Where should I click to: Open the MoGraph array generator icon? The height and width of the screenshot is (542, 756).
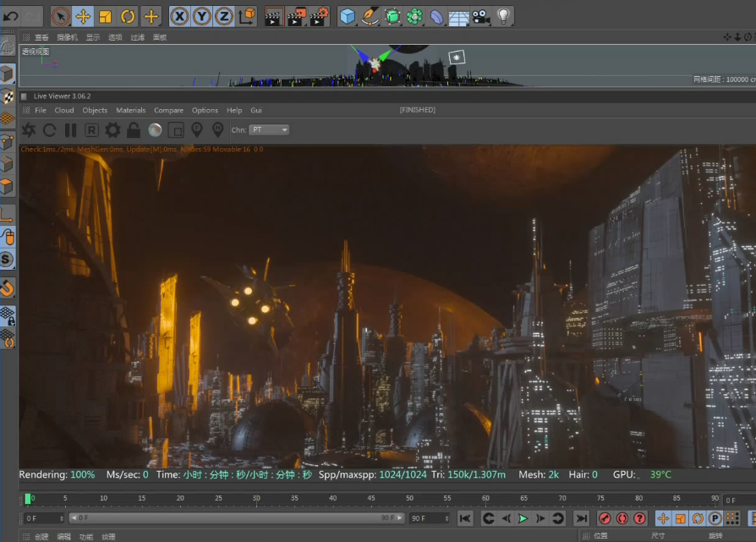click(414, 16)
